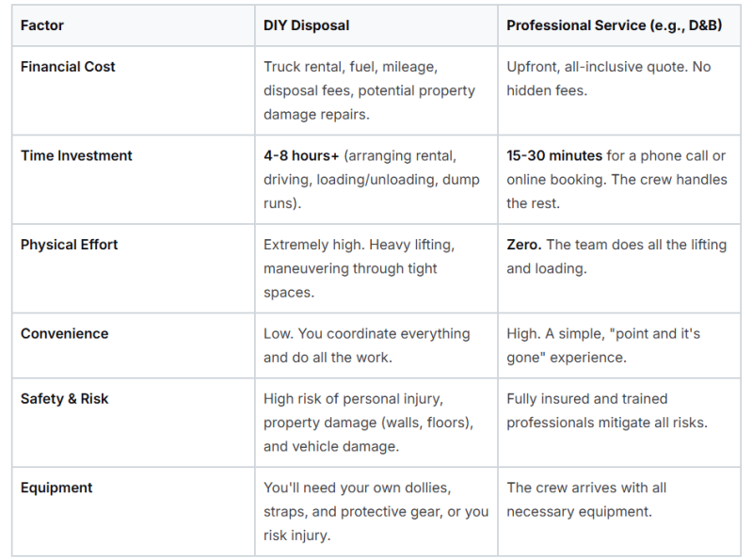This screenshot has width=752, height=560.
Task: Click the Equipment row label
Action: (x=56, y=488)
